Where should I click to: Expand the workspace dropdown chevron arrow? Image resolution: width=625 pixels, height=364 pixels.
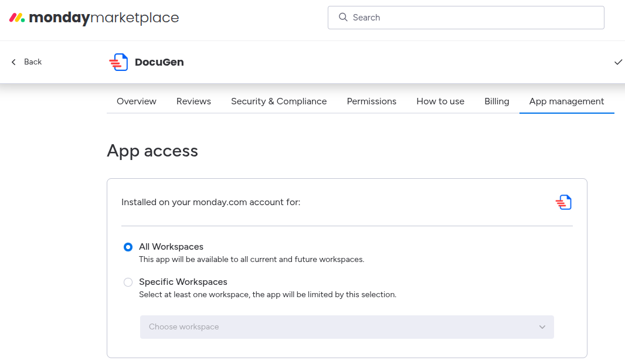(x=542, y=327)
